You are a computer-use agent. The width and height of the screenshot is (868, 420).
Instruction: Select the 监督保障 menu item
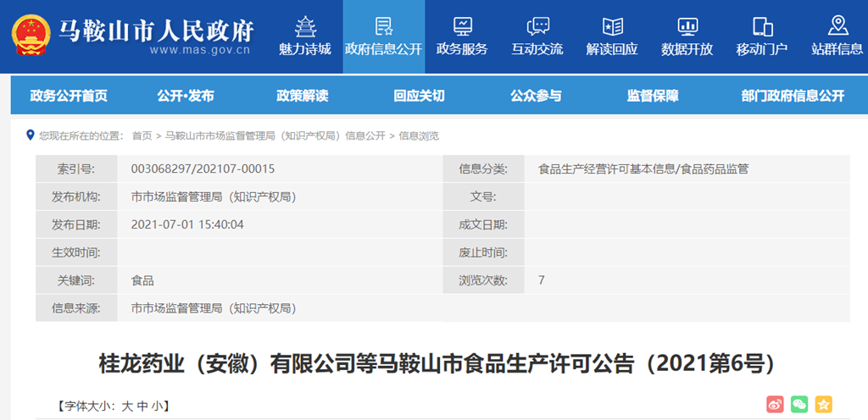click(x=653, y=96)
